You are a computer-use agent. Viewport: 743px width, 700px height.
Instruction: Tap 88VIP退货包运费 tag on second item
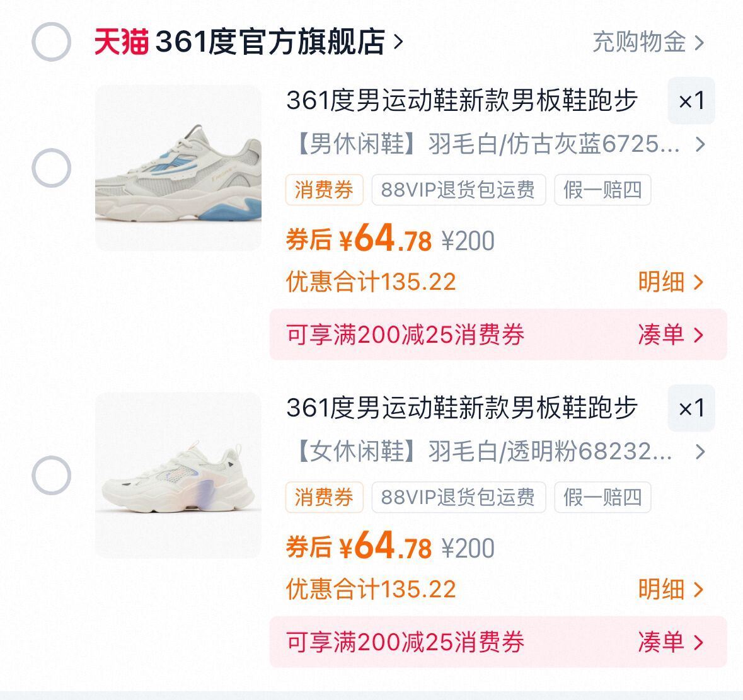pyautogui.click(x=458, y=497)
